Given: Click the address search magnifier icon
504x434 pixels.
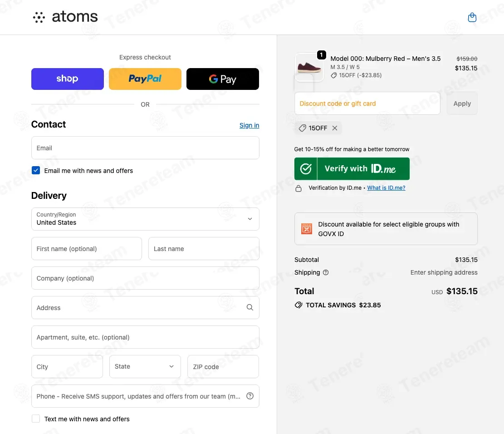Looking at the screenshot, I should (250, 307).
